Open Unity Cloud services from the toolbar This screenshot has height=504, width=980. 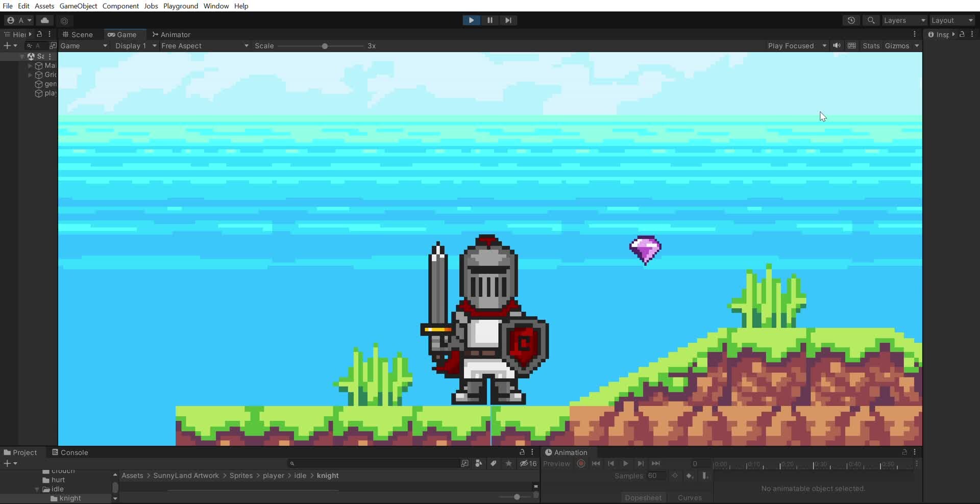pos(45,20)
